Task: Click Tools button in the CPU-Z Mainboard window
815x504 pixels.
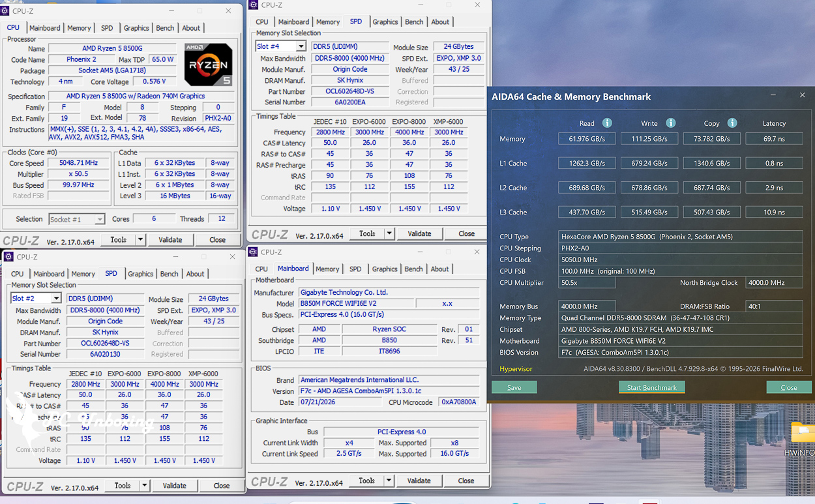Action: point(366,481)
